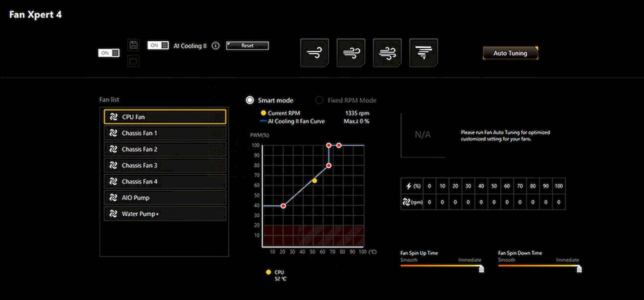The width and height of the screenshot is (644, 300).
Task: Click the fan icon next to Water Pump+
Action: (113, 213)
